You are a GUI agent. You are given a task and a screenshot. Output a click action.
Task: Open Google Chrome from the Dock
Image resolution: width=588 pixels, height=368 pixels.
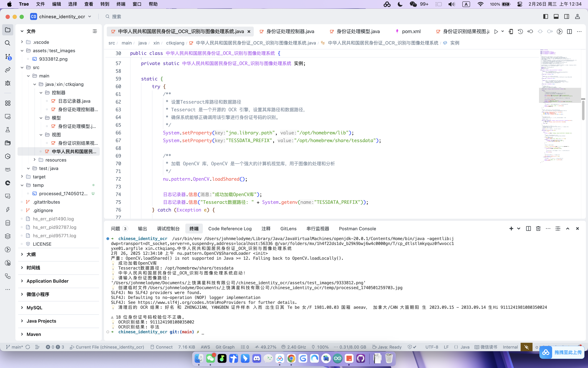[x=291, y=358]
